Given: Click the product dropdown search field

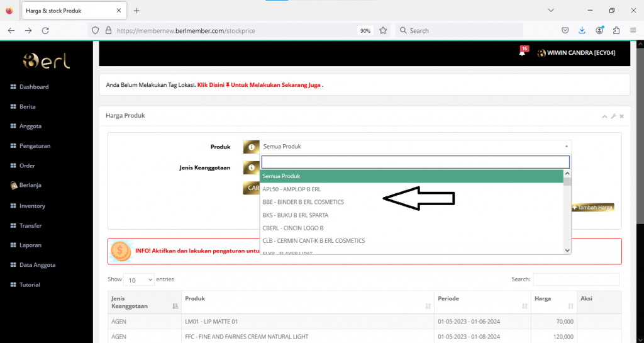Looking at the screenshot, I should point(415,162).
